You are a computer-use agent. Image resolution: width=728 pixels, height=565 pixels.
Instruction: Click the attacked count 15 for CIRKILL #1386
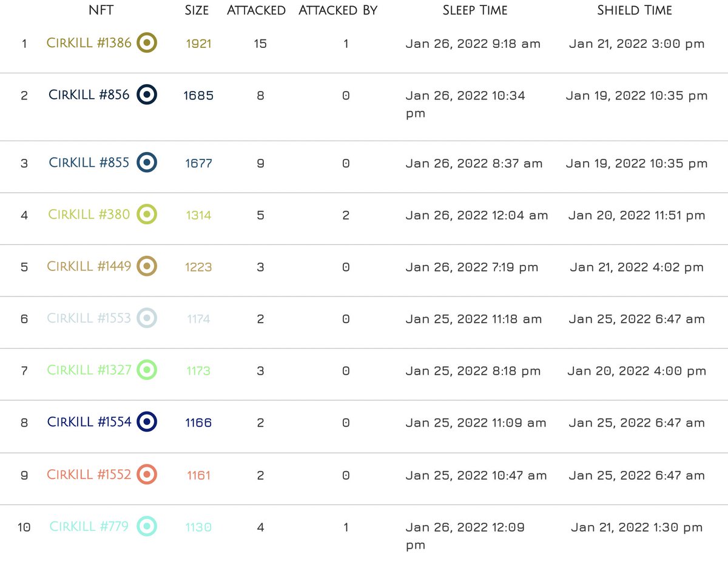tap(260, 44)
